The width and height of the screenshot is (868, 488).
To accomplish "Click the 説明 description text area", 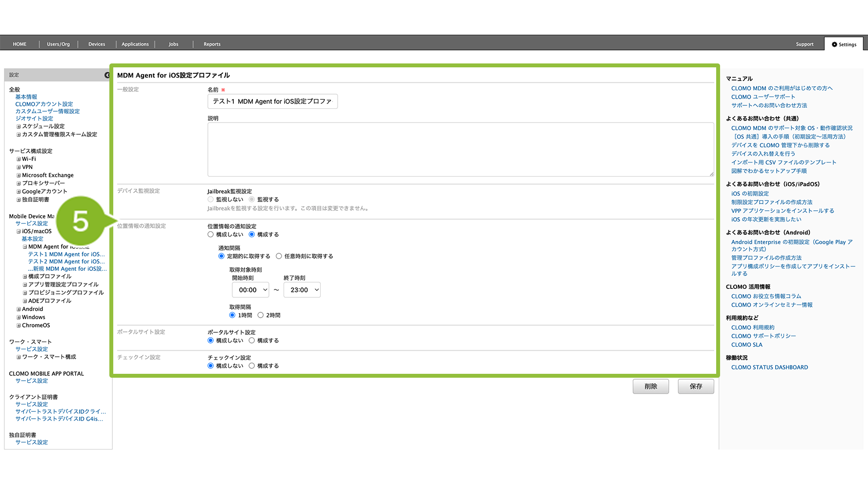I will (x=460, y=149).
